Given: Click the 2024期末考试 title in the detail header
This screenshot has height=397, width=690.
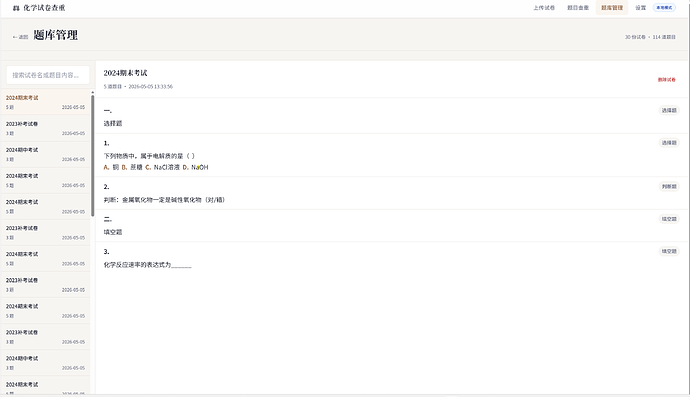Looking at the screenshot, I should tap(125, 73).
